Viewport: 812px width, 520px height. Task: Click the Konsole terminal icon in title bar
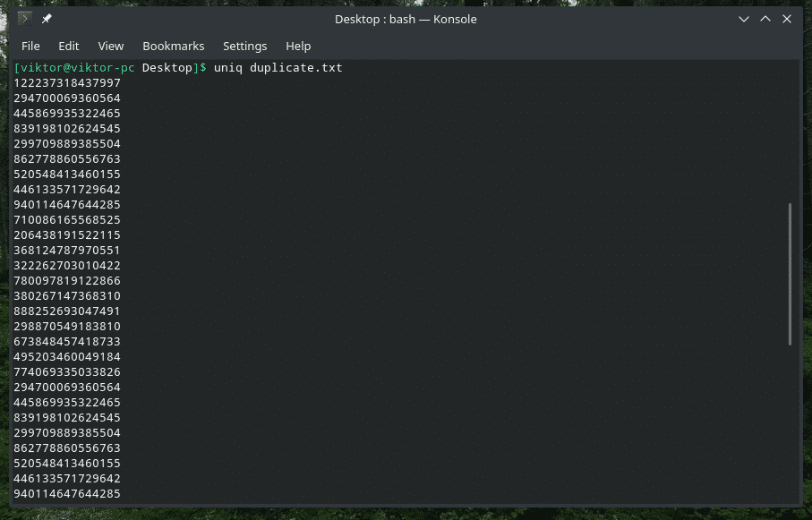(x=25, y=19)
